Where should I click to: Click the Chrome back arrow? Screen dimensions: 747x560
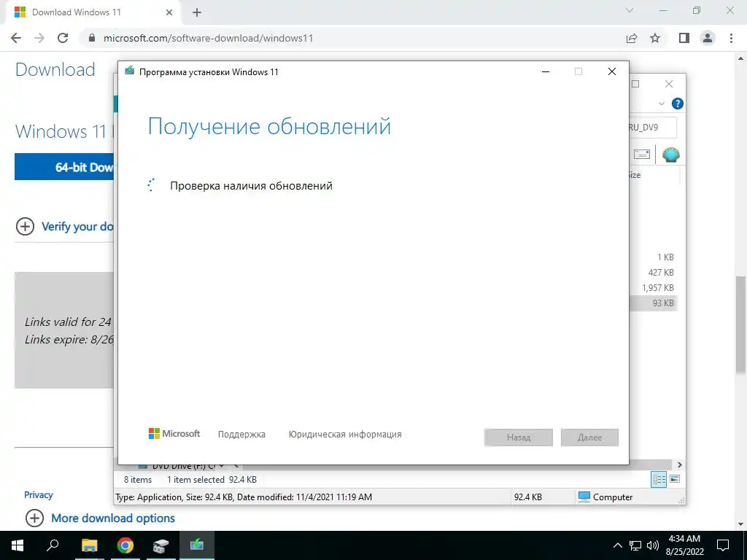(16, 38)
